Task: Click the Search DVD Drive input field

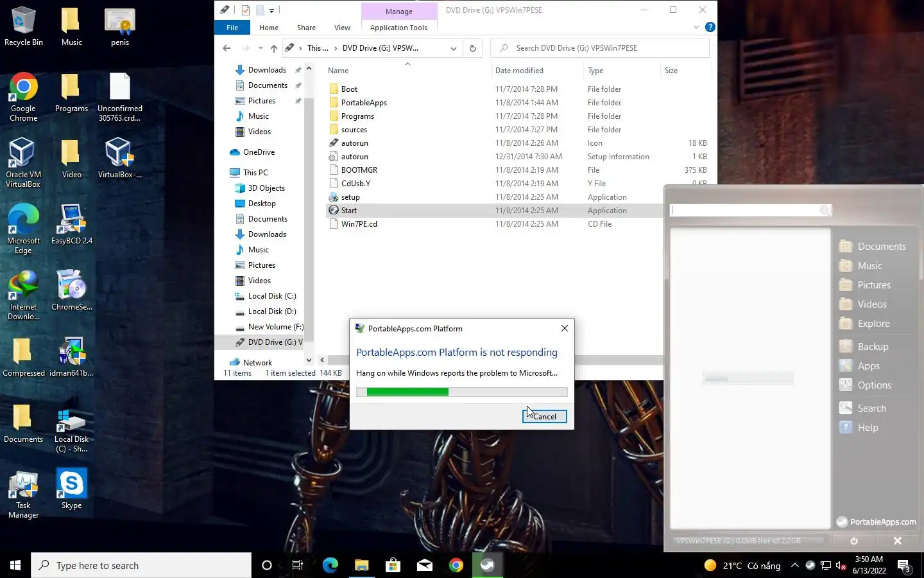Action: tap(600, 48)
